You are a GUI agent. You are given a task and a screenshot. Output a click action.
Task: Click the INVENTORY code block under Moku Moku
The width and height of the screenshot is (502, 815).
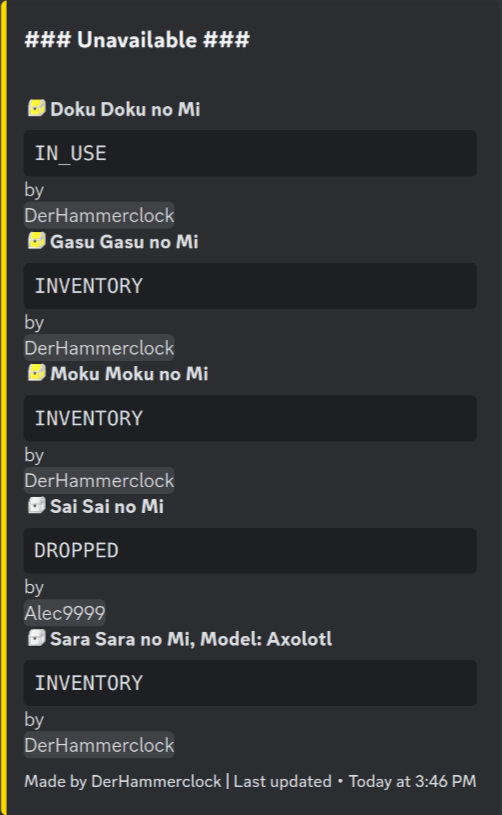click(250, 418)
